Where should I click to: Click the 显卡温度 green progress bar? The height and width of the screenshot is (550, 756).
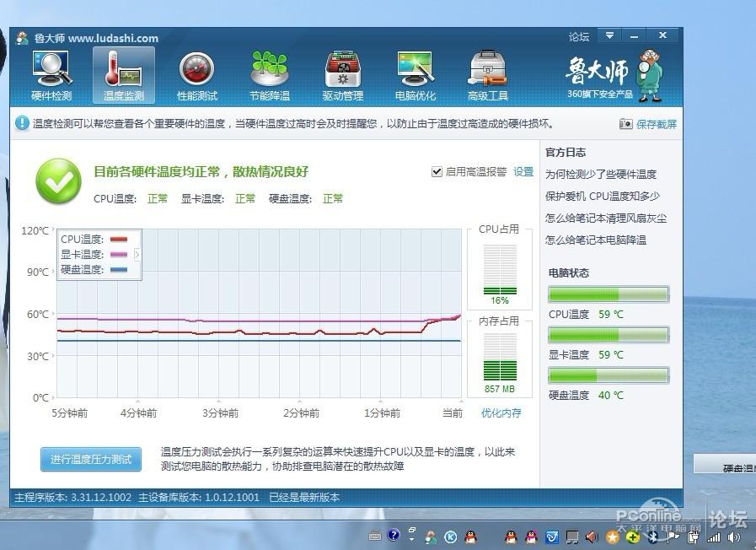[609, 334]
